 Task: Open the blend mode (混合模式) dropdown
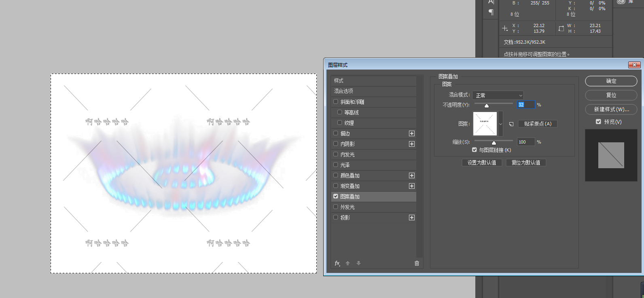click(498, 95)
